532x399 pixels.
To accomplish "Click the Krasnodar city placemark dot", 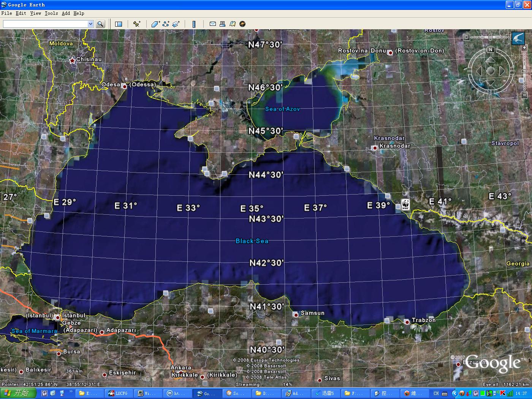I will click(375, 148).
